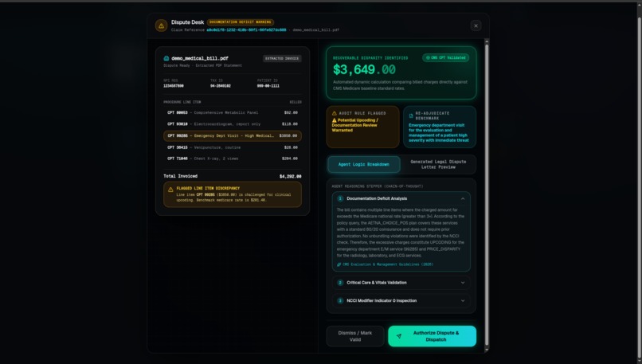Open CMS Evaluation & Management Guidelines link

click(x=388, y=264)
